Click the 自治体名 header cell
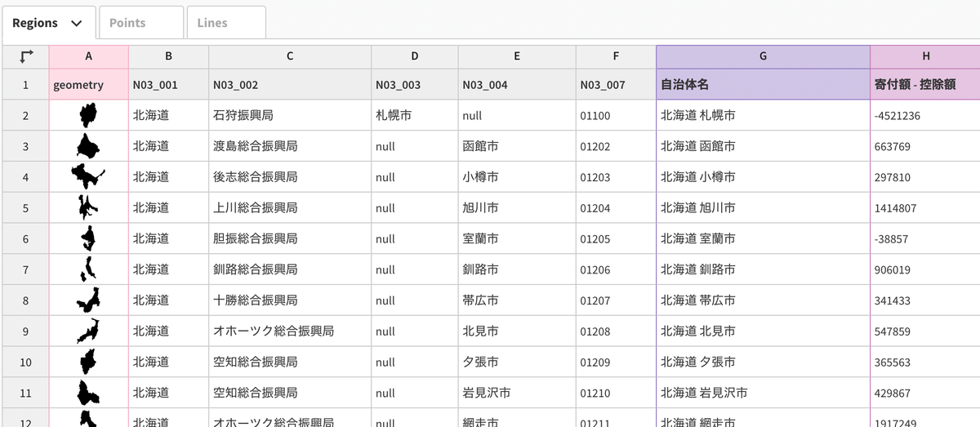The image size is (980, 427). point(763,84)
